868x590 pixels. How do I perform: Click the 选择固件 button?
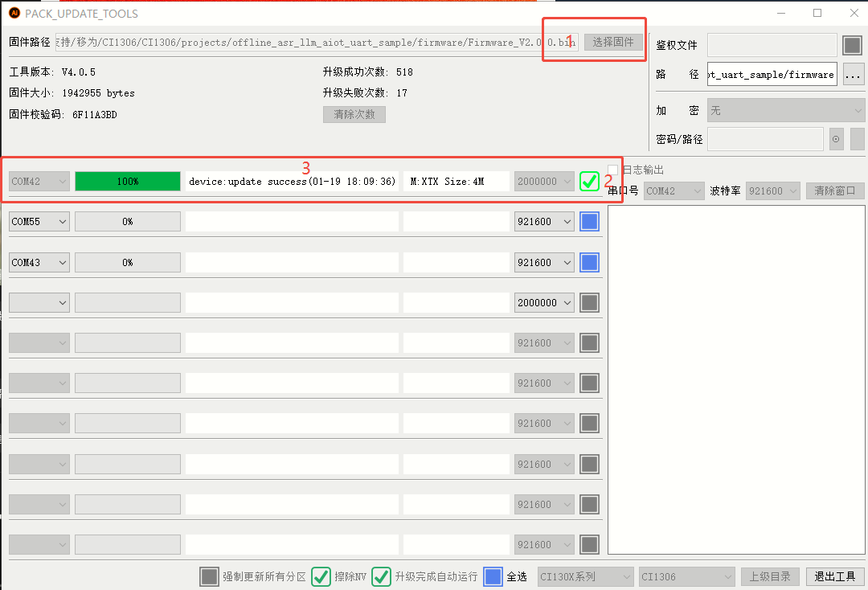[x=613, y=42]
